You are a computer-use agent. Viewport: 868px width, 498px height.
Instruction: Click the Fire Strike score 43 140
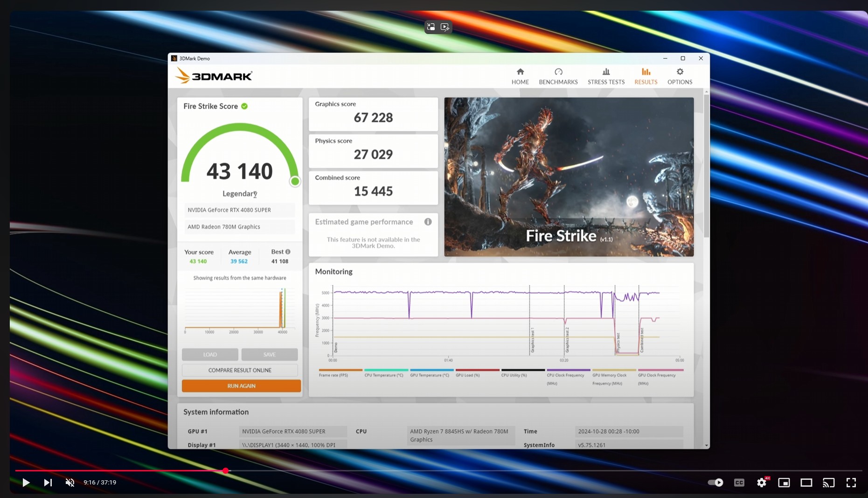[239, 171]
